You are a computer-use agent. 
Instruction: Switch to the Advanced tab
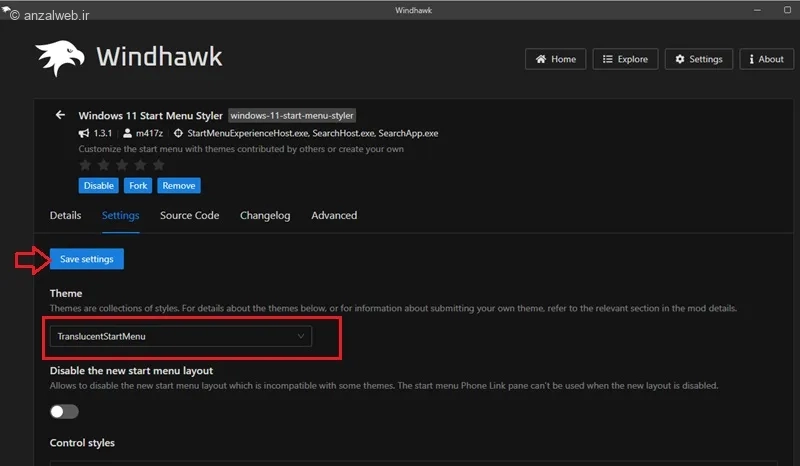click(x=334, y=215)
